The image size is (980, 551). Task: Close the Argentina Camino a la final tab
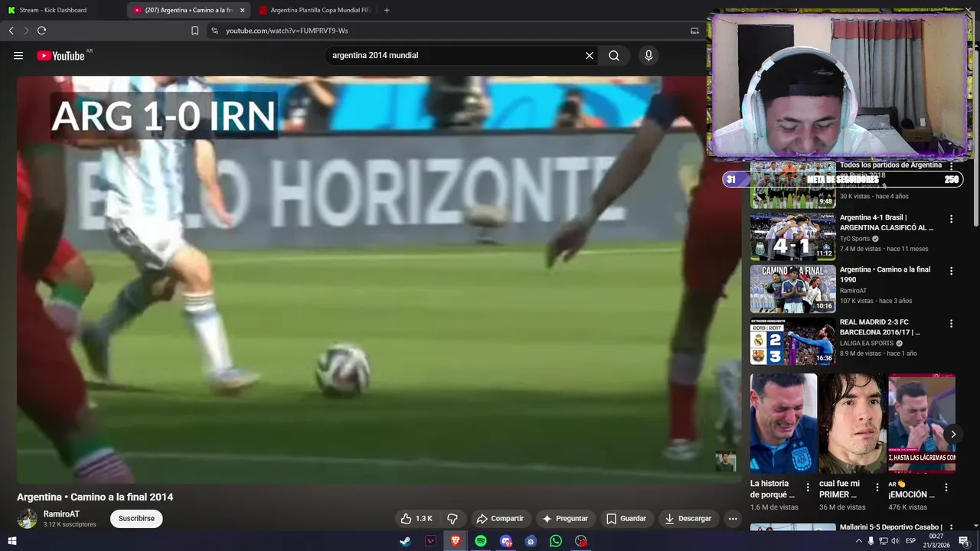tap(242, 10)
